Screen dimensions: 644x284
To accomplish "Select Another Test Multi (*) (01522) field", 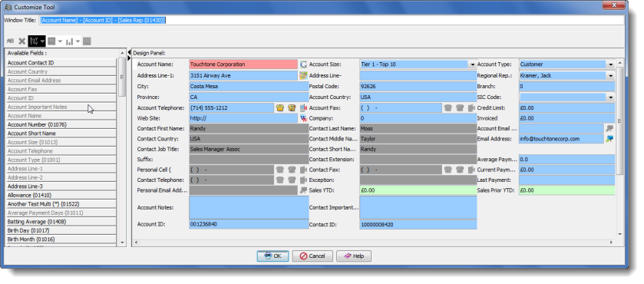I will [61, 204].
